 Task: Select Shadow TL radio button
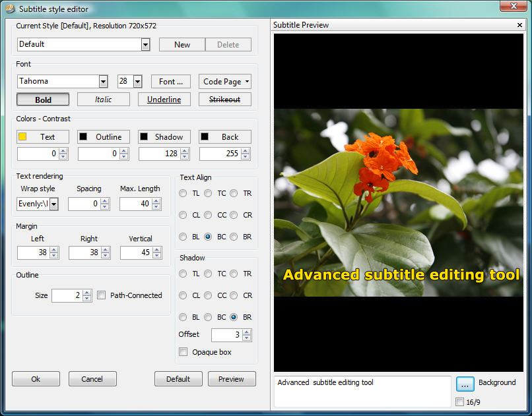(x=183, y=274)
